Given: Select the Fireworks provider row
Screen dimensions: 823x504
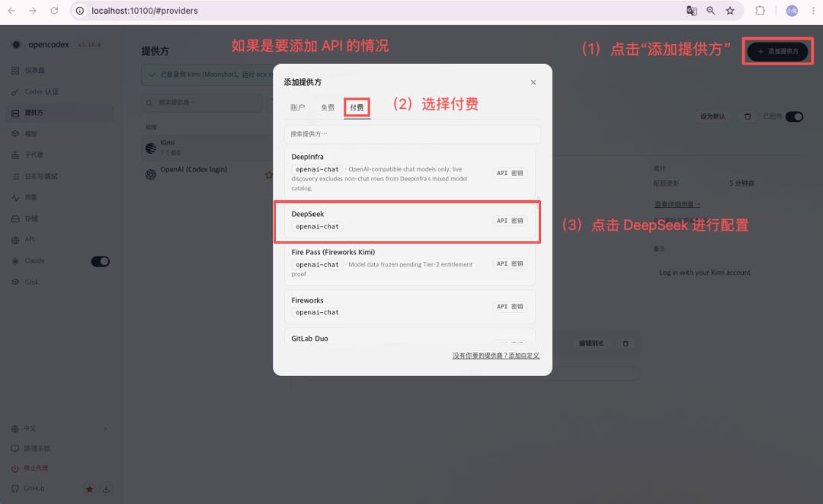Looking at the screenshot, I should point(410,306).
